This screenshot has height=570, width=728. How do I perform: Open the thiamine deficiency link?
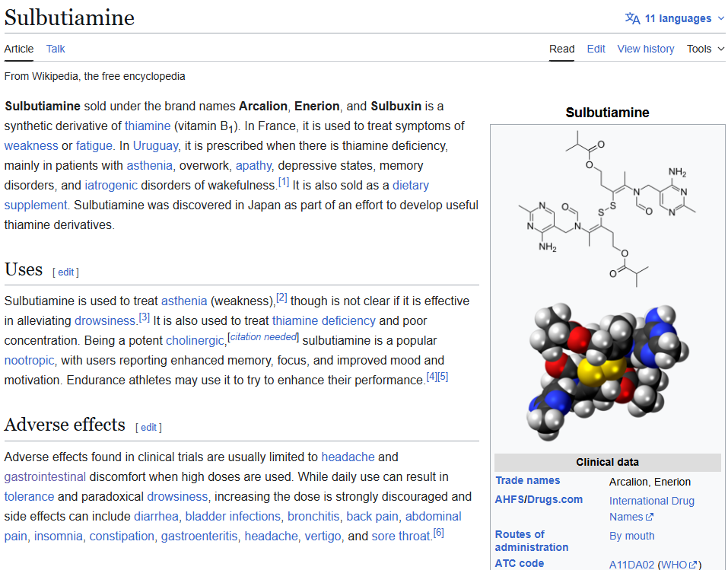pyautogui.click(x=323, y=321)
